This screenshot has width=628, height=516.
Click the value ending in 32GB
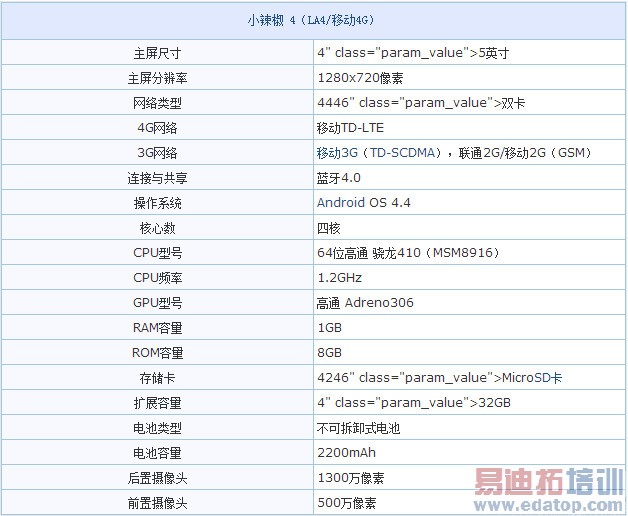coord(414,403)
